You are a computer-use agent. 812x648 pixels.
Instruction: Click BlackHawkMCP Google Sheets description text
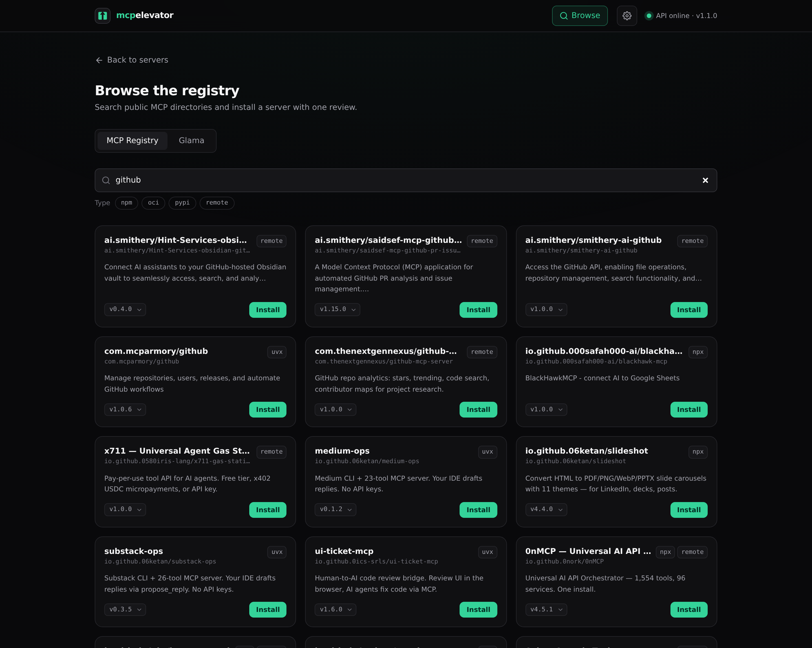point(602,378)
